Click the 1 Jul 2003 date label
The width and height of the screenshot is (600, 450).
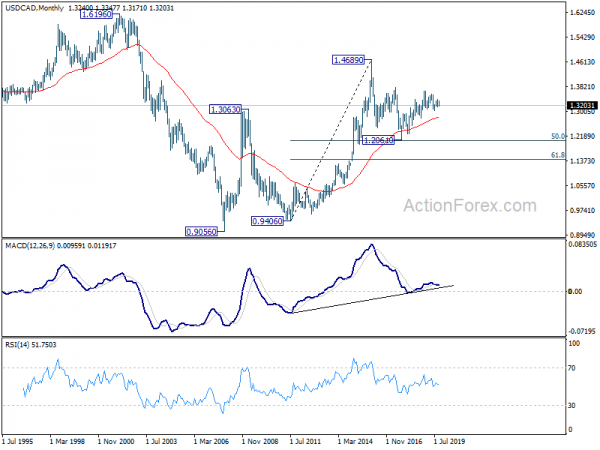coord(161,441)
